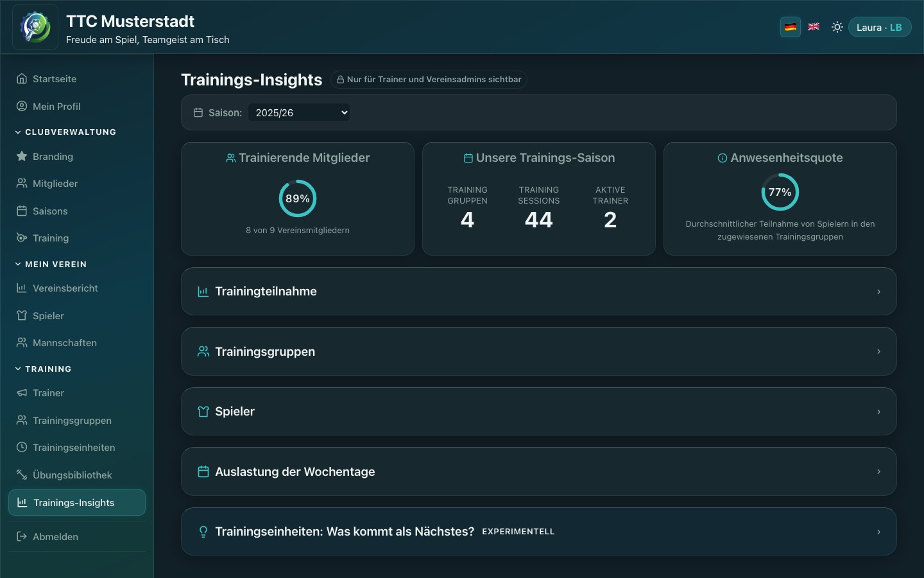Click the Trainingsgruppen panel people icon
This screenshot has width=924, height=578.
coord(203,351)
